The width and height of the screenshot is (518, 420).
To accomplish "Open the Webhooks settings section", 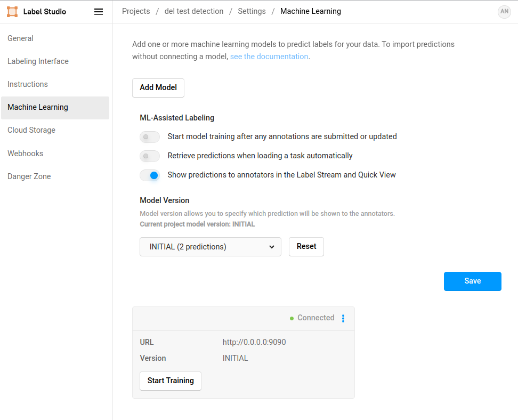I will [25, 154].
